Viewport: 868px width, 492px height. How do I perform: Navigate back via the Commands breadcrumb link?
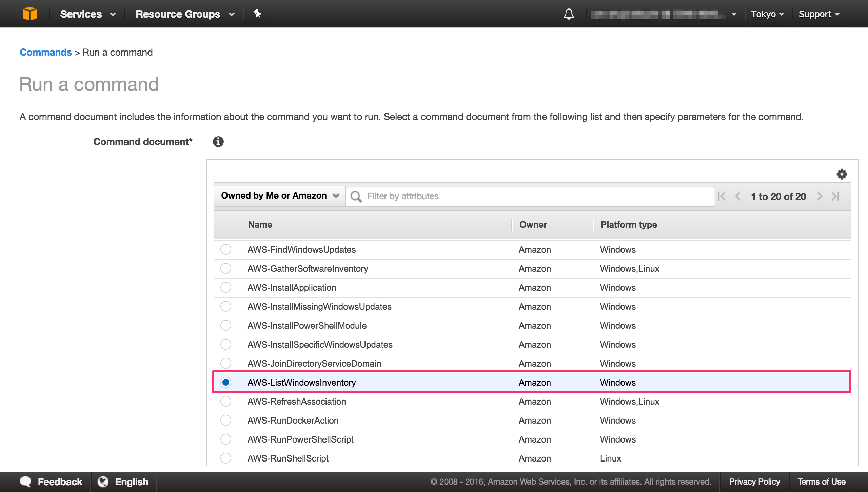(x=45, y=52)
